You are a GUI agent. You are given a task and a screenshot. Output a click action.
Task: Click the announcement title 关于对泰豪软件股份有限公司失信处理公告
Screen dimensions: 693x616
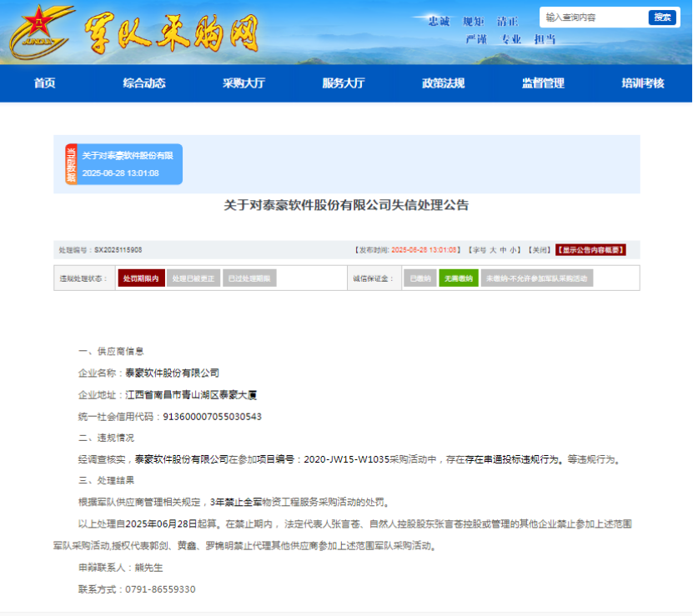tap(346, 205)
